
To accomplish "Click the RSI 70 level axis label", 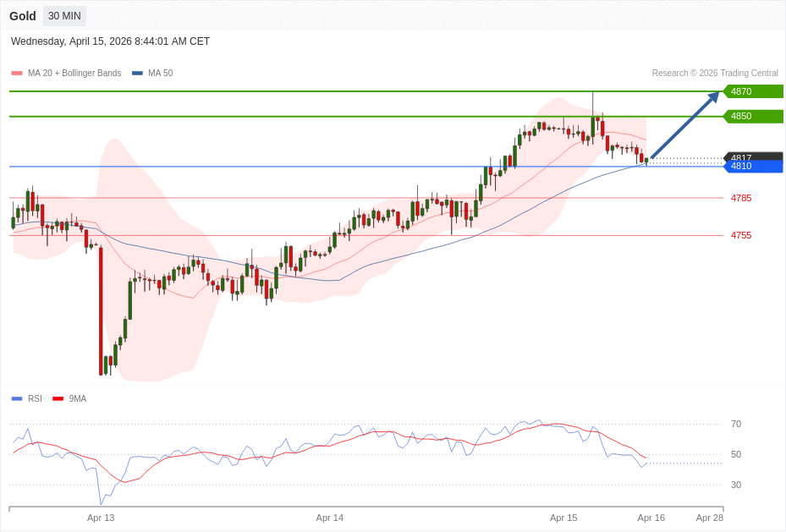I will 736,424.
